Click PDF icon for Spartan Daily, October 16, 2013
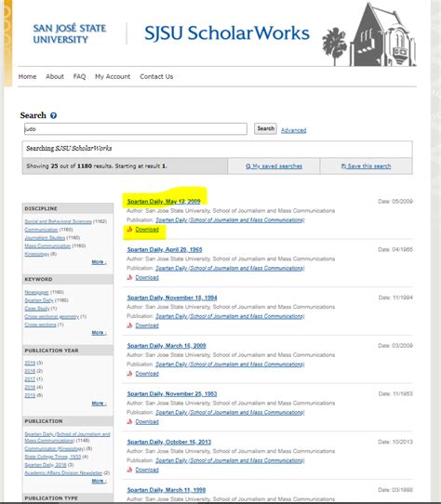The image size is (441, 504). [x=129, y=470]
